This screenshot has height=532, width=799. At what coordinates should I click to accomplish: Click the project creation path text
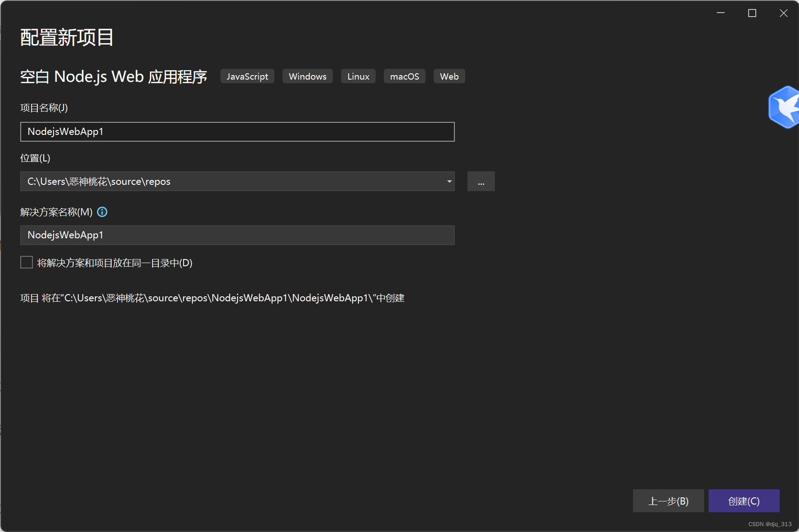212,298
